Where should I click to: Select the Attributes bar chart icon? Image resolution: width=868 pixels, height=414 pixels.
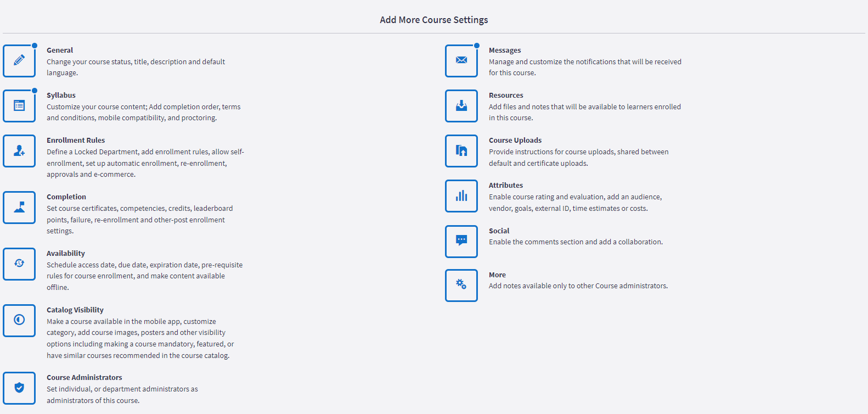(461, 196)
